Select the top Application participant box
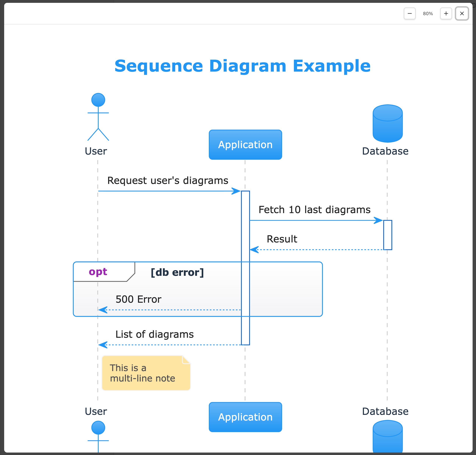This screenshot has height=455, width=476. [245, 145]
